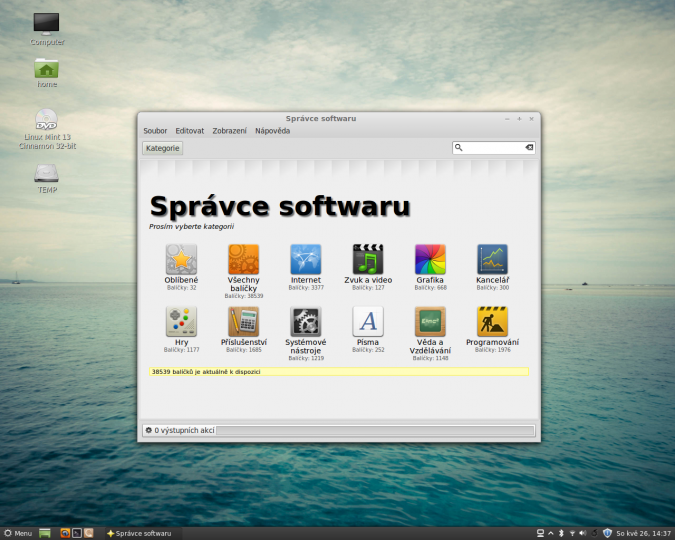The width and height of the screenshot is (675, 540).
Task: Minimize the Správce softwaru window
Action: coord(507,119)
